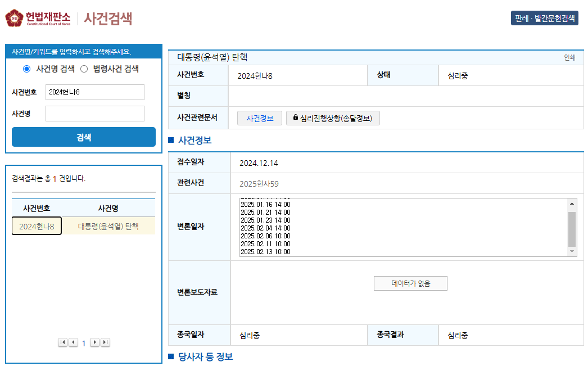
Task: Jump to first page in pagination
Action: click(63, 342)
